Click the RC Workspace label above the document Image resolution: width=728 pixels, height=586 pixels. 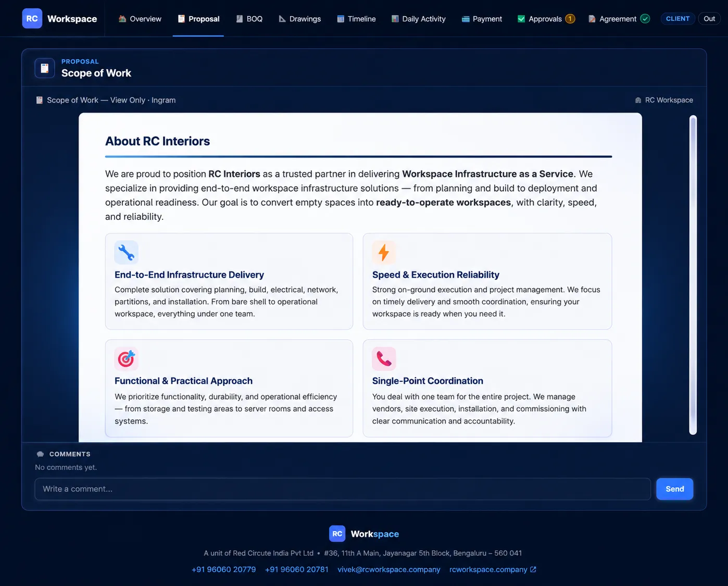(669, 100)
